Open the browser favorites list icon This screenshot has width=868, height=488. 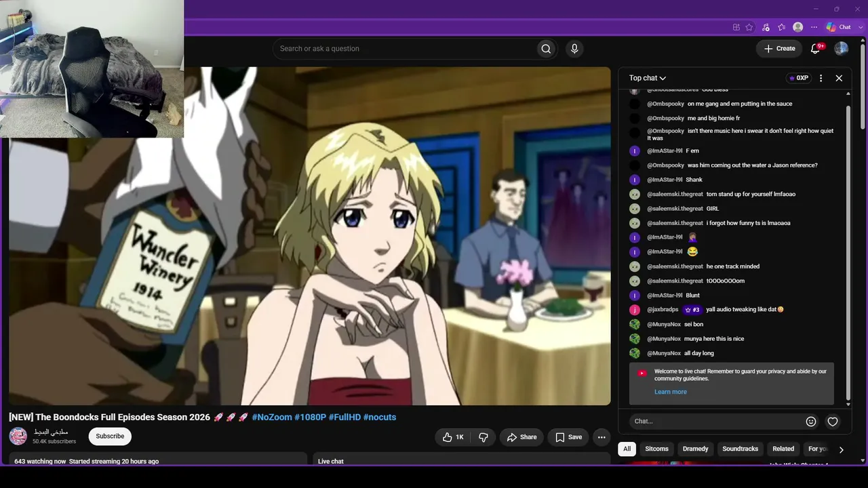(x=782, y=27)
